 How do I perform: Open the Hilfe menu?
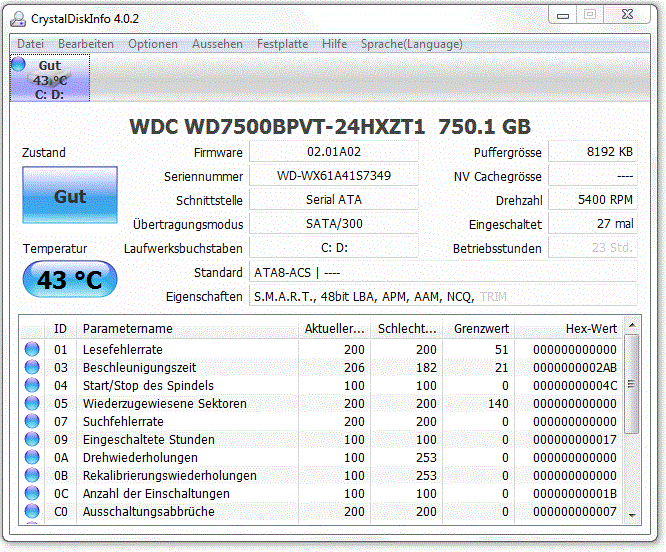(334, 44)
